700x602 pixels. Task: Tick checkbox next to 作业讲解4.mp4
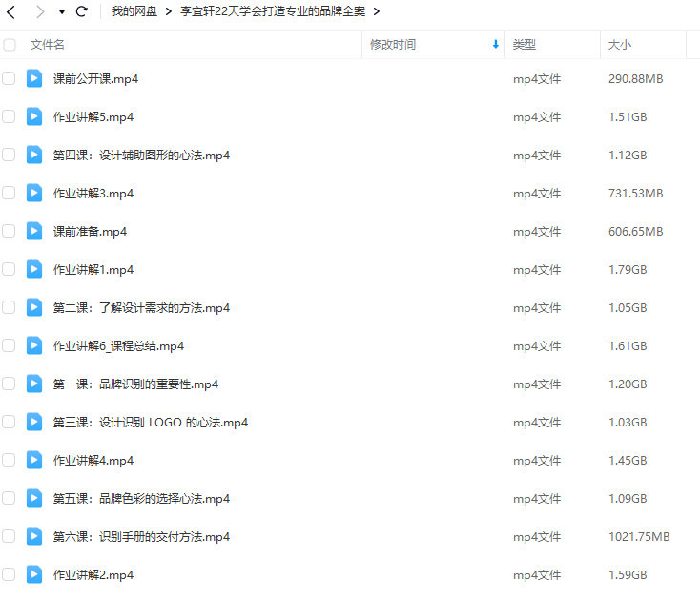coord(9,461)
